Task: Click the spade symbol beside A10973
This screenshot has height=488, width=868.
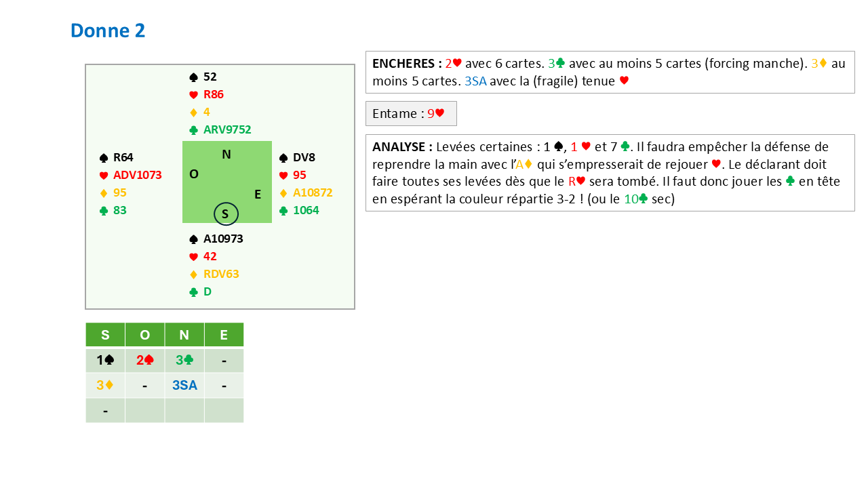Action: click(193, 239)
